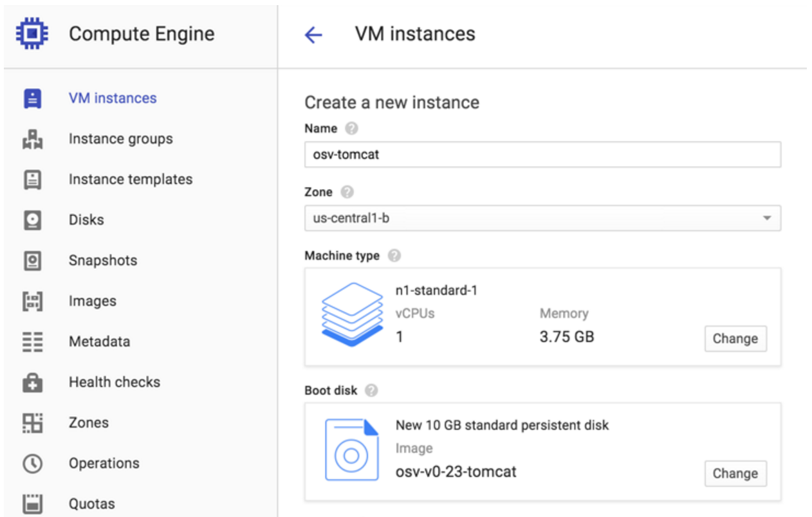
Task: Click the Snapshots sidebar icon
Action: [x=32, y=260]
